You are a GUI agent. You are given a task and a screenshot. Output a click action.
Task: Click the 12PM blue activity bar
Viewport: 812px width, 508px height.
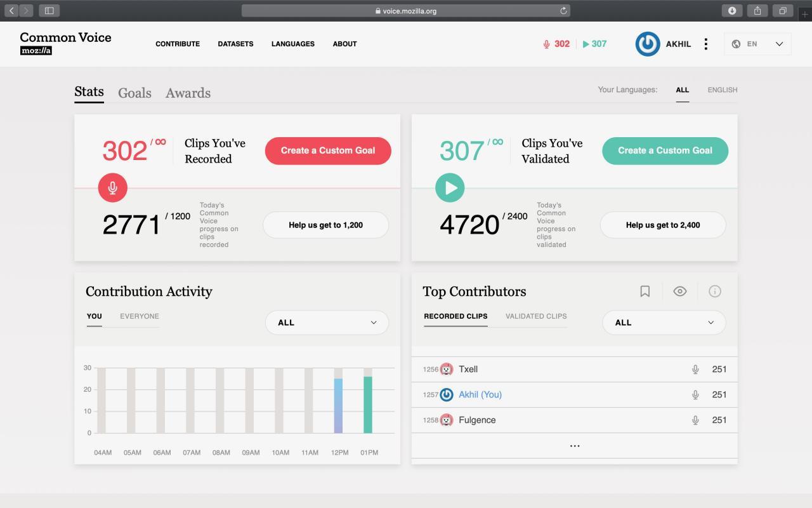338,406
